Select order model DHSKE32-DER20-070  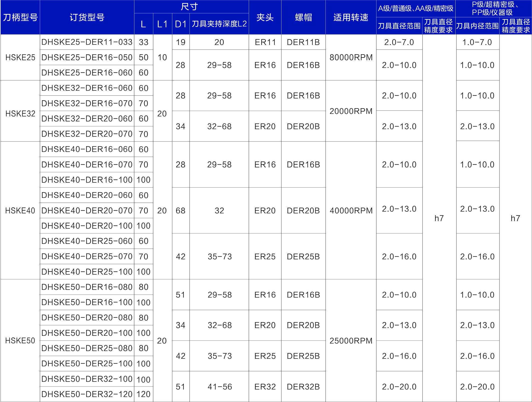click(x=87, y=134)
